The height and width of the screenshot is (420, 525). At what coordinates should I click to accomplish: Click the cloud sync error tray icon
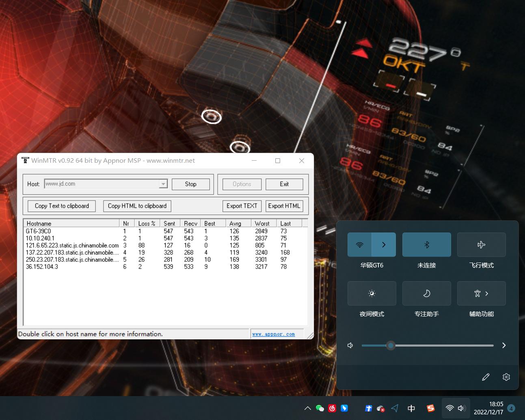(381, 408)
